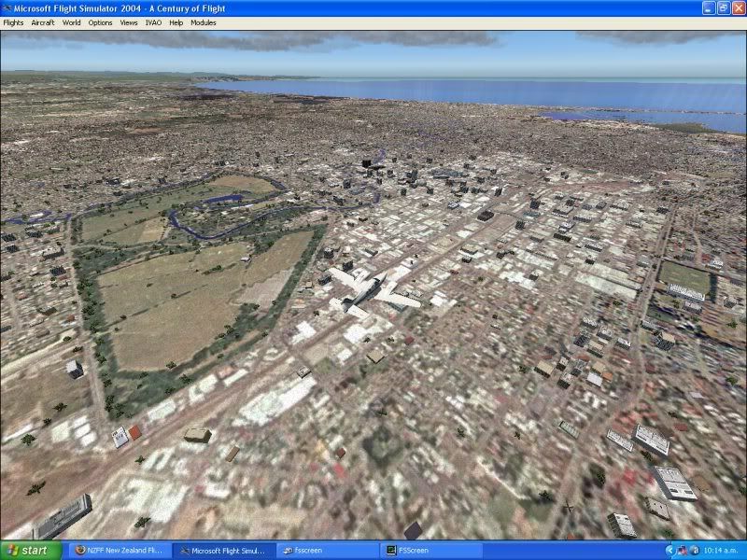The image size is (747, 560).
Task: Minimize the Flight Simulator window
Action: [x=709, y=7]
